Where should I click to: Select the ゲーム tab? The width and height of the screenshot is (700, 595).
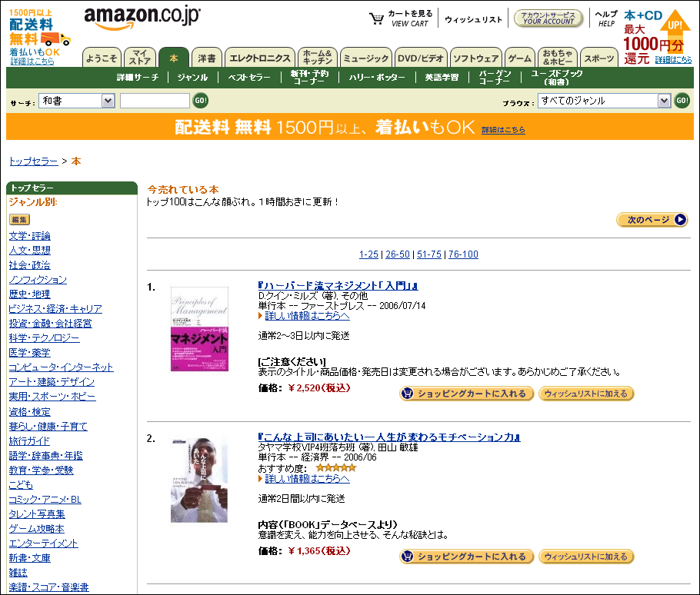(x=520, y=58)
